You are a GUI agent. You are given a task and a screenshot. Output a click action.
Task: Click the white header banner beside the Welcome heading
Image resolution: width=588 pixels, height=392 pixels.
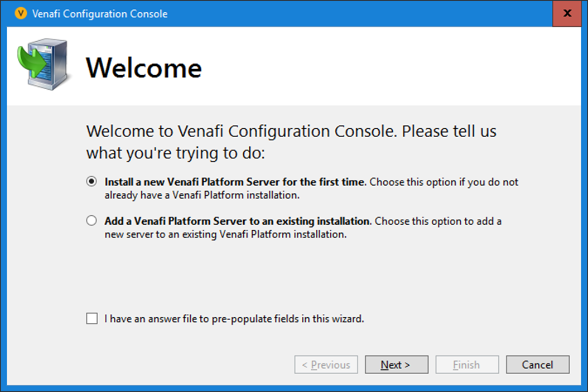391,67
